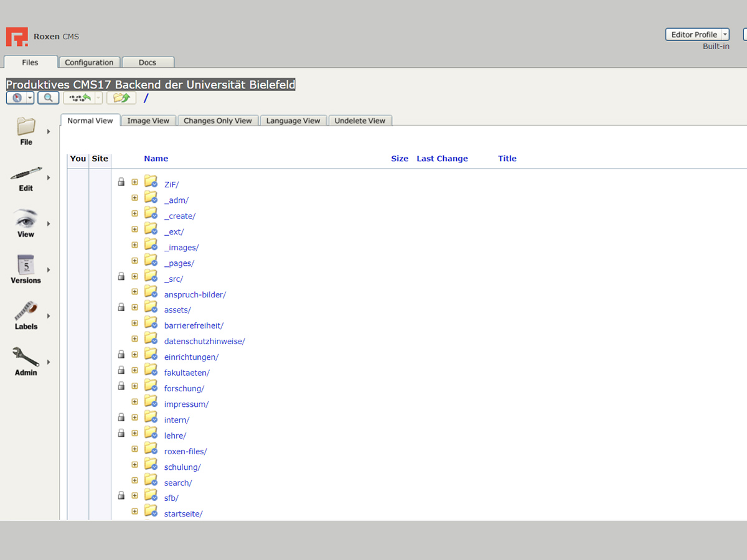Sort by Last Change column header

pyautogui.click(x=442, y=159)
